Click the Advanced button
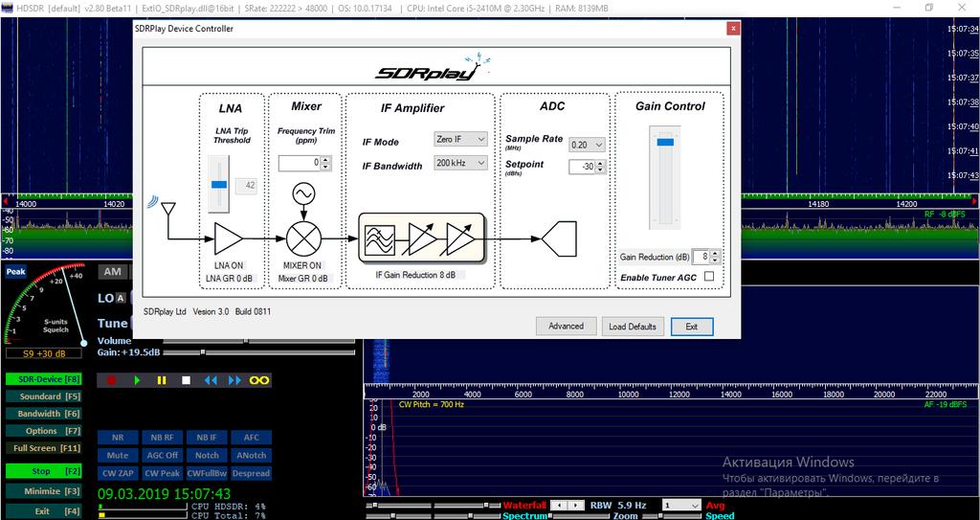The image size is (980, 520). [x=566, y=326]
